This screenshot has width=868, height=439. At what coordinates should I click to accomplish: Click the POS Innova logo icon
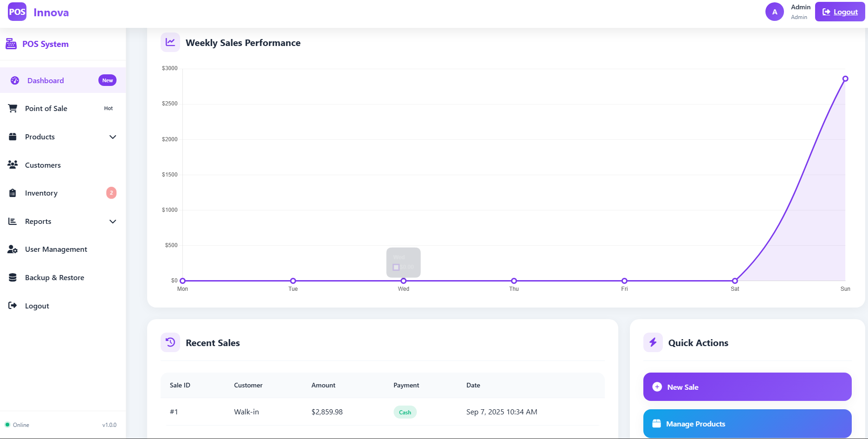pyautogui.click(x=17, y=12)
